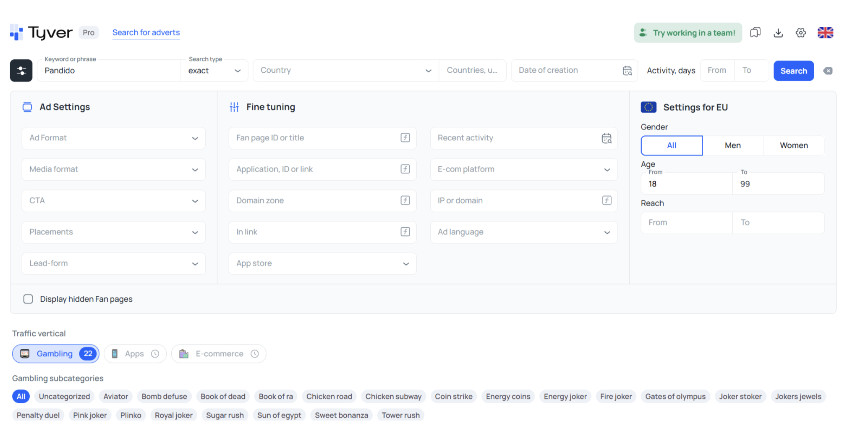Select Sweet bonanza subcategory
The height and width of the screenshot is (421, 868).
tap(341, 415)
